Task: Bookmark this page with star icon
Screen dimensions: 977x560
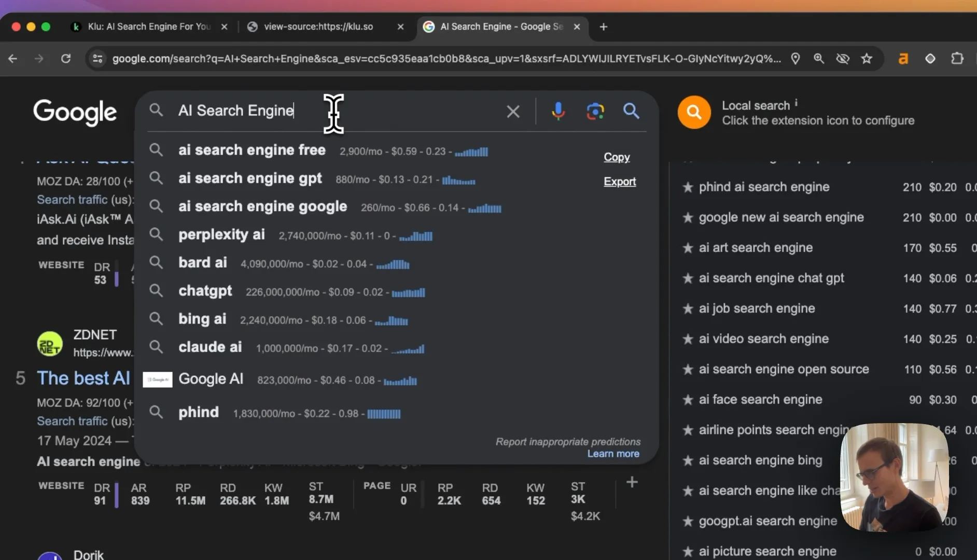Action: point(867,59)
